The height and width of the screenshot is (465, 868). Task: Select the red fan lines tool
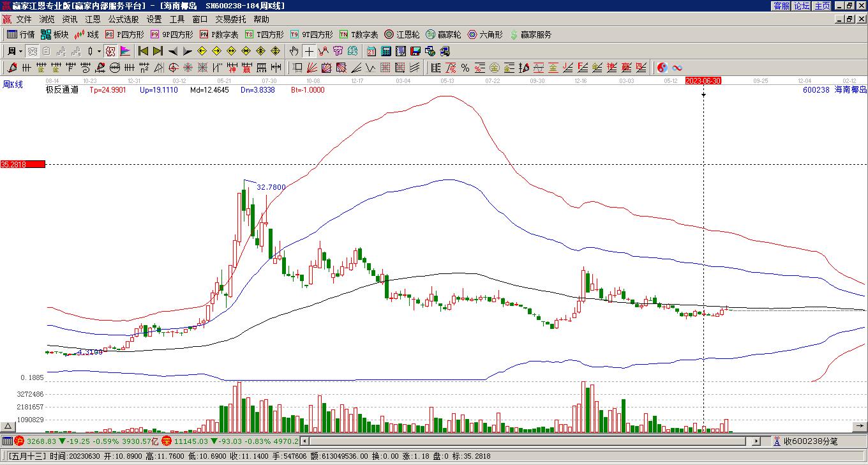tap(312, 68)
